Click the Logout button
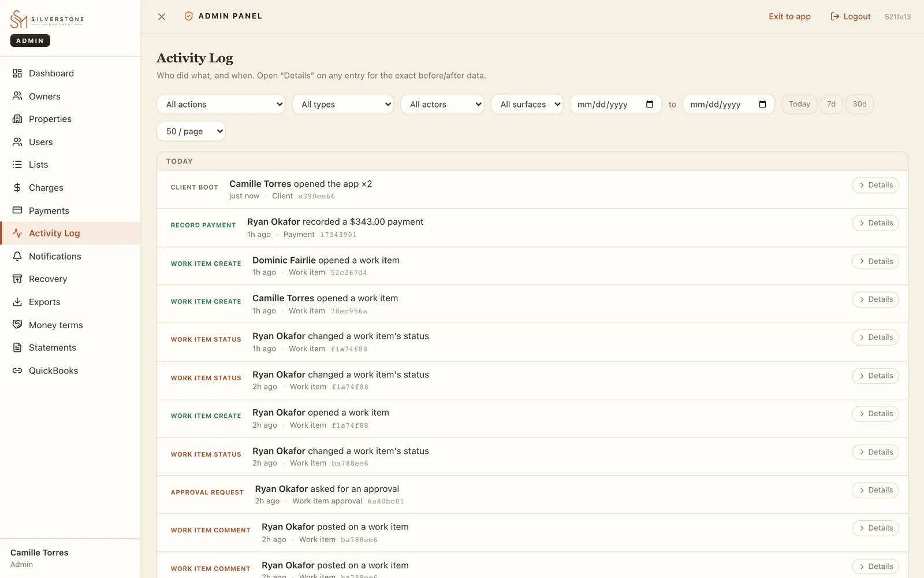The image size is (924, 578). (x=850, y=16)
